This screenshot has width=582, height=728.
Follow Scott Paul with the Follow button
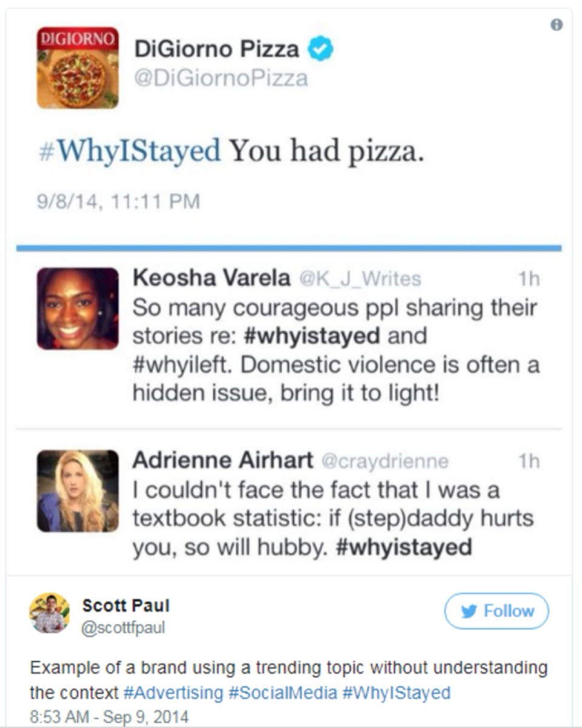point(497,611)
